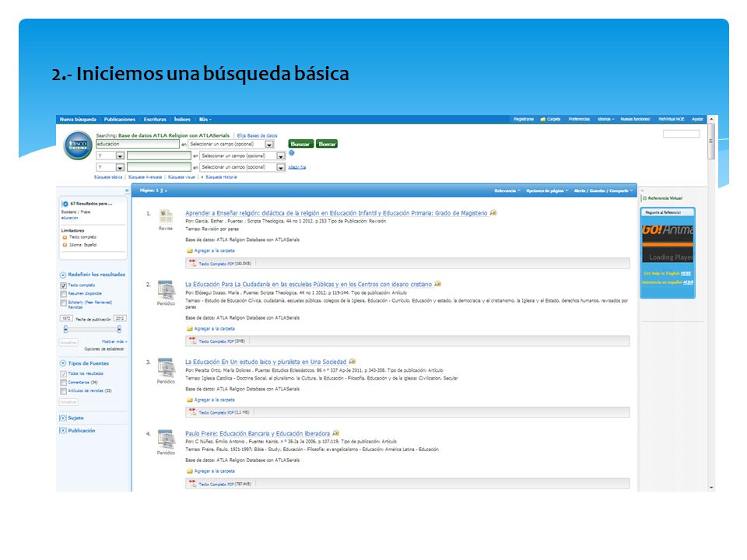Preview Paulo Freire result magnifier icon

(335, 433)
